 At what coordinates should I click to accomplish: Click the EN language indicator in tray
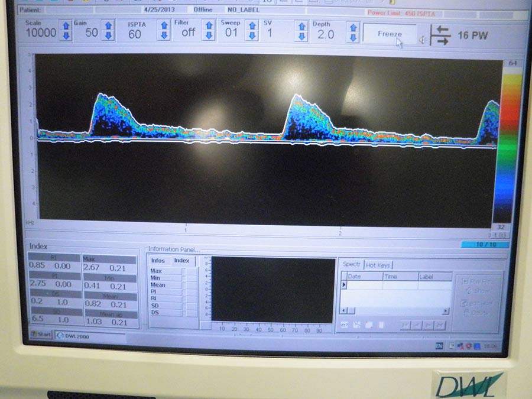click(439, 346)
